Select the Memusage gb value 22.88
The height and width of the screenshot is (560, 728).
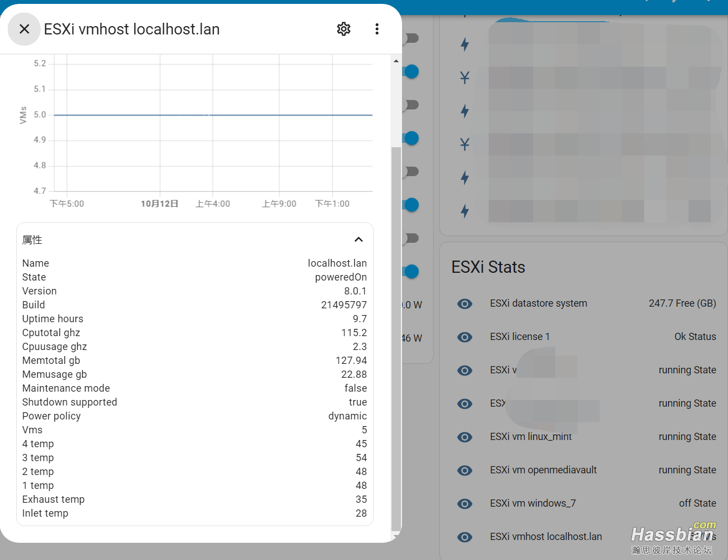tap(354, 374)
